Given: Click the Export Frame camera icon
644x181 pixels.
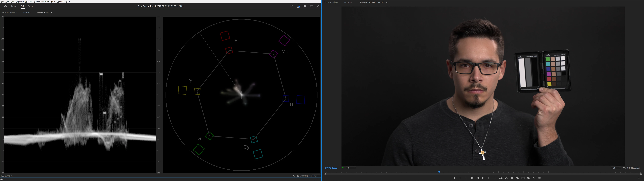Looking at the screenshot, I should [512, 178].
